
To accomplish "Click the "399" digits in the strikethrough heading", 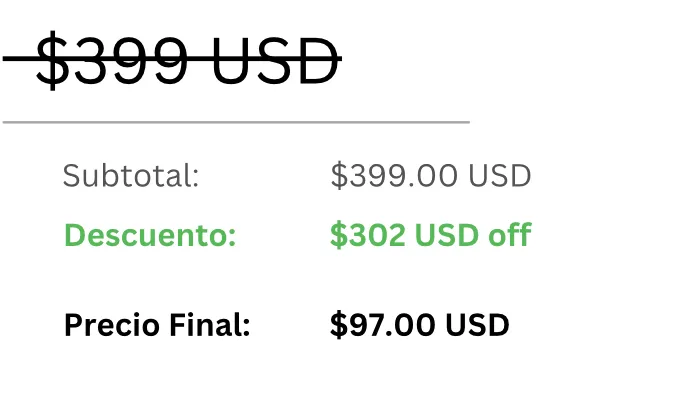I will (131, 61).
